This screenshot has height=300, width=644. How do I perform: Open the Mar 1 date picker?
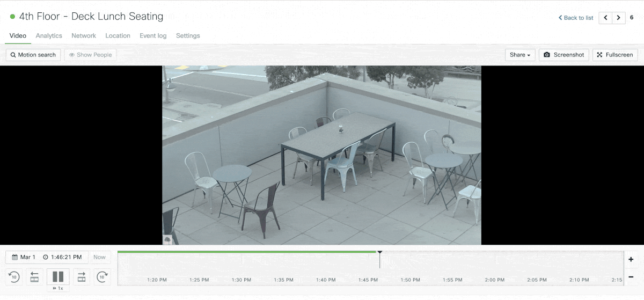[x=24, y=257]
